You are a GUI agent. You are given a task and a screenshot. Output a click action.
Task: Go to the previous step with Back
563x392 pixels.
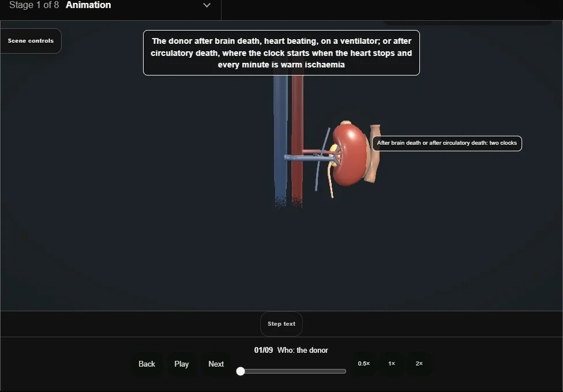tap(147, 364)
